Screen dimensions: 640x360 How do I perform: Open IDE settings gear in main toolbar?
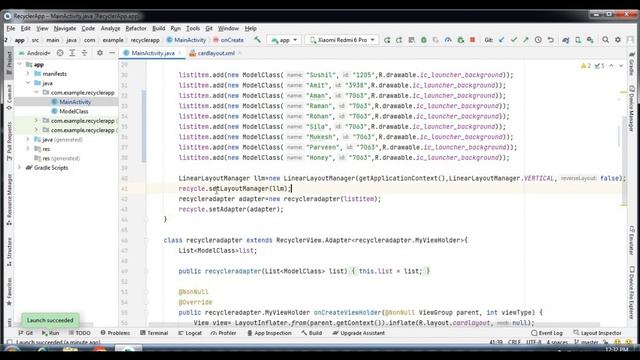tap(618, 40)
